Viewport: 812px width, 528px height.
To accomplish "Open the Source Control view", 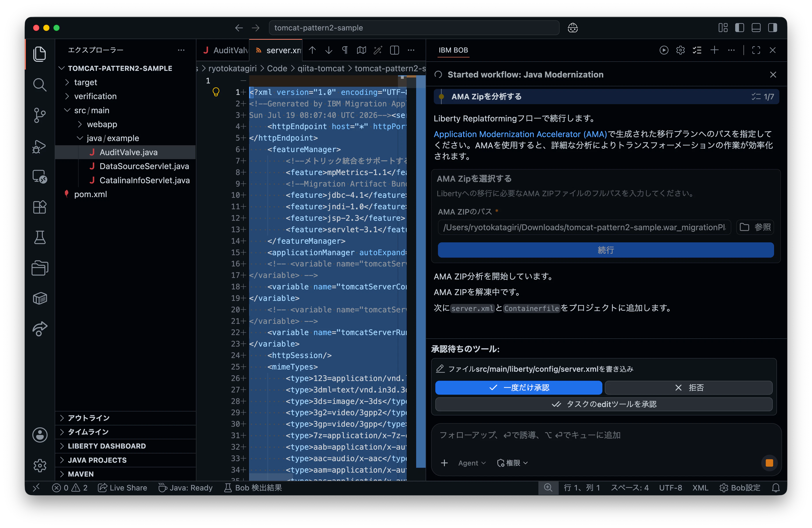I will point(39,115).
